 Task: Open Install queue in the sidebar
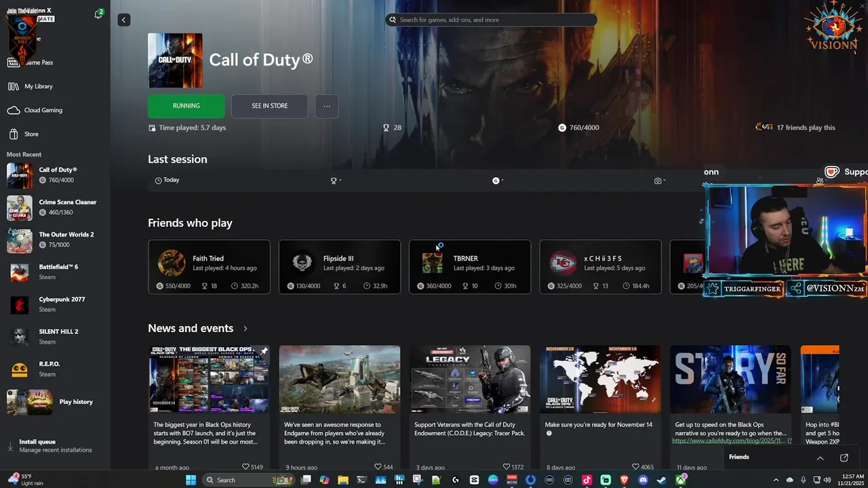pos(54,445)
